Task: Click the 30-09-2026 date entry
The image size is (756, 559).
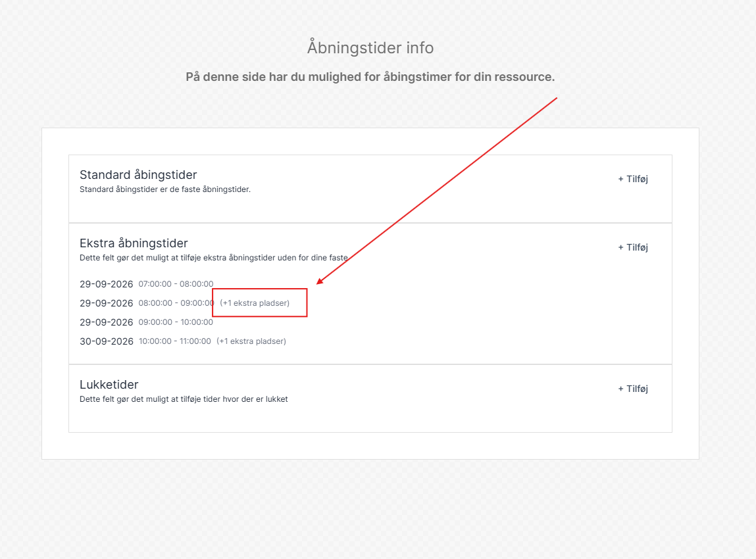Action: [107, 342]
